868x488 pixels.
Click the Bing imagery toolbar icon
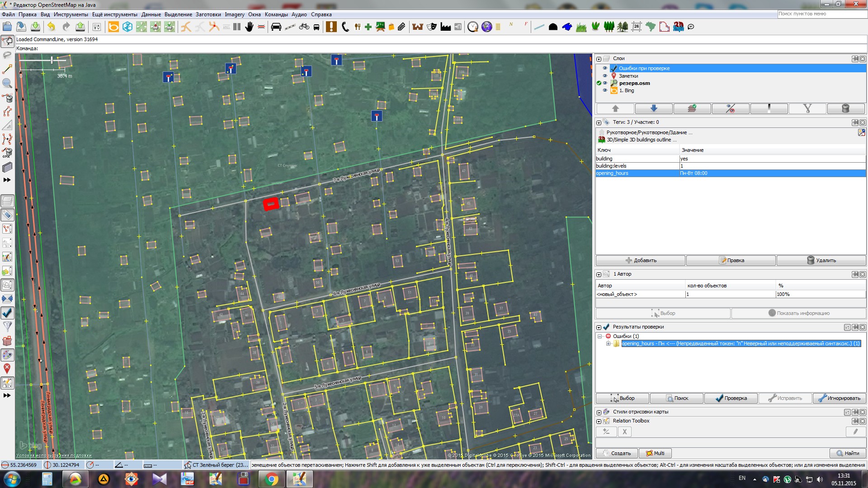113,27
